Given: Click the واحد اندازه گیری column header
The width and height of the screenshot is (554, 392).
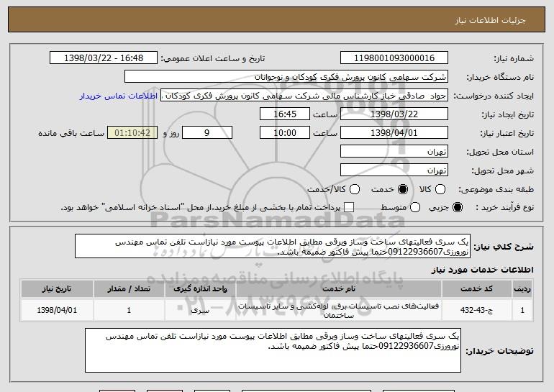Looking at the screenshot, I should tap(200, 289).
